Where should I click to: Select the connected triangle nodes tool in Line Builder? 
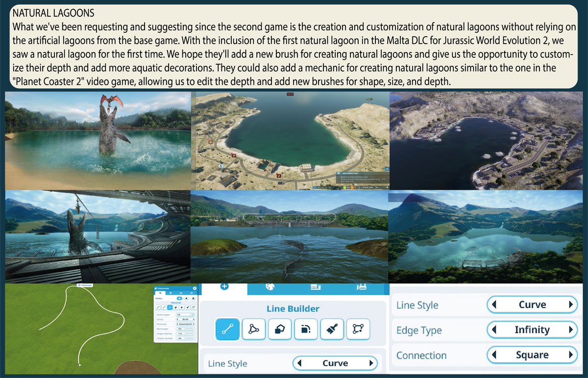(253, 329)
